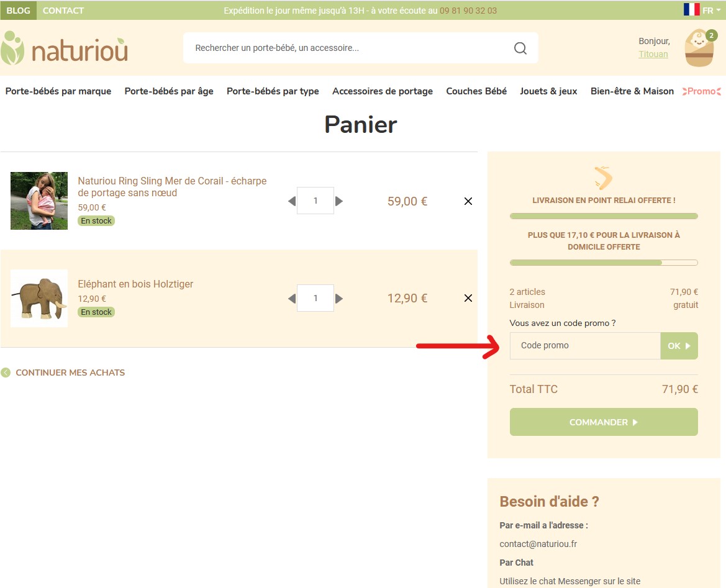The width and height of the screenshot is (726, 588).
Task: Click the 2 articles summary row
Action: tap(604, 292)
